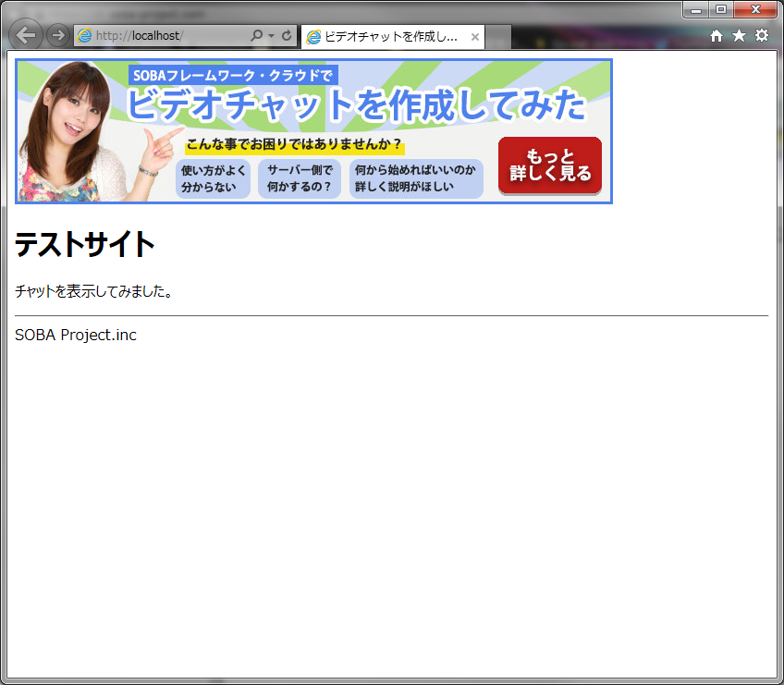Click the サーバー側で何かするの？ bubble
This screenshot has height=685, width=784.
tap(300, 178)
